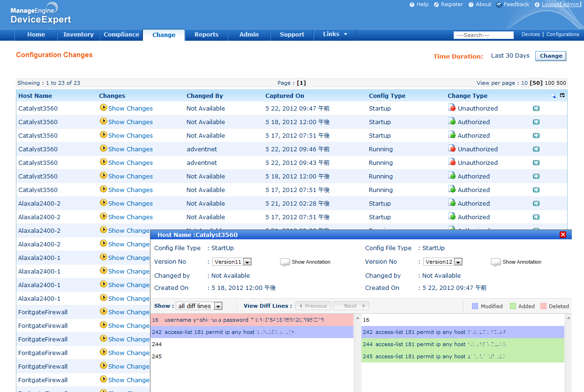The width and height of the screenshot is (584, 392).
Task: Toggle left Show Annotation for Version11
Action: [x=285, y=262]
